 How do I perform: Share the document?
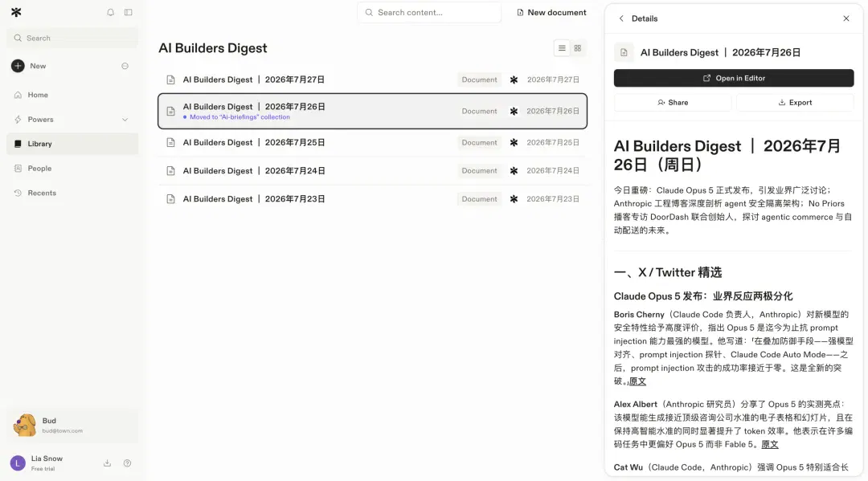(673, 102)
